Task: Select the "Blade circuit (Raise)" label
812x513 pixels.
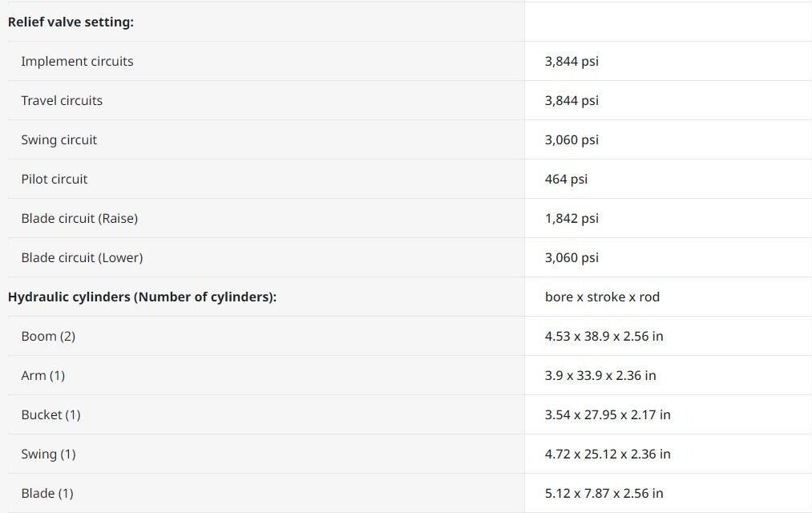Action: tap(79, 218)
